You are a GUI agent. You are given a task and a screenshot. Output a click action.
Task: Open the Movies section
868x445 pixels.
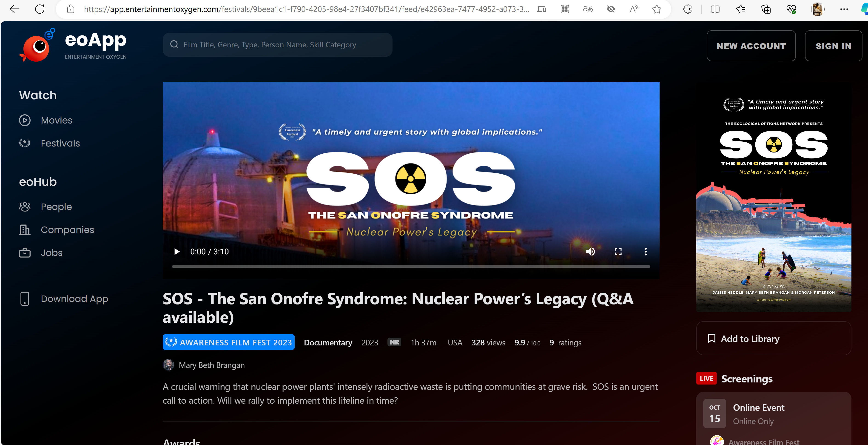coord(57,120)
